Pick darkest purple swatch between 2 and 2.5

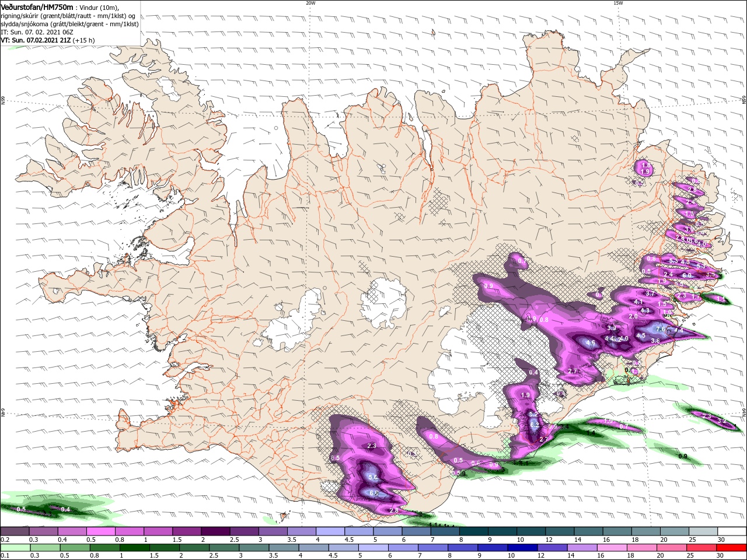(x=215, y=531)
